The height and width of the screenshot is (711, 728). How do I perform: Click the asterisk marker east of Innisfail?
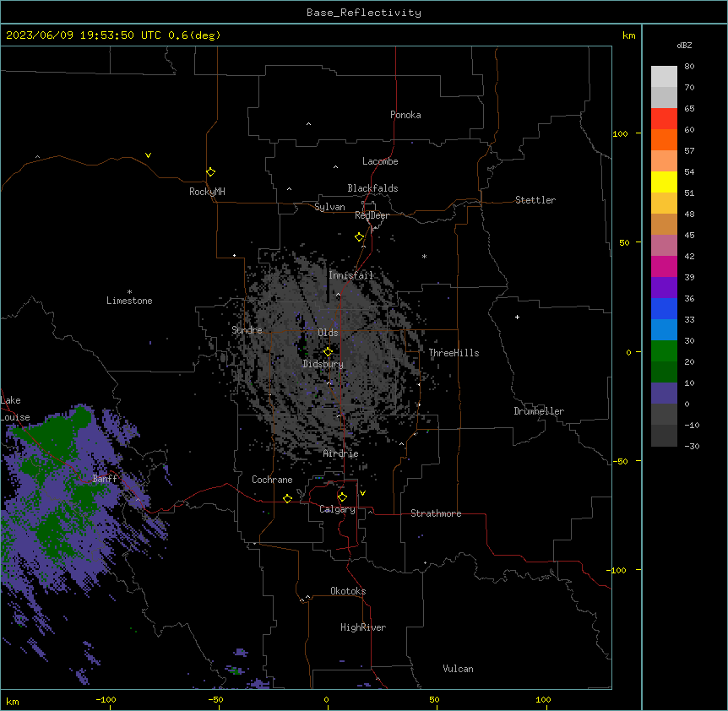tap(424, 256)
